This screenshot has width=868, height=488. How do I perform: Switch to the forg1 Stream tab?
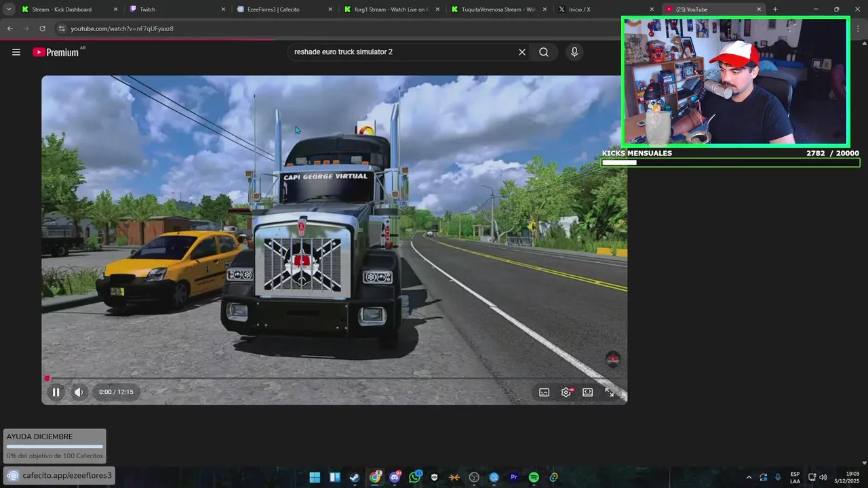391,9
